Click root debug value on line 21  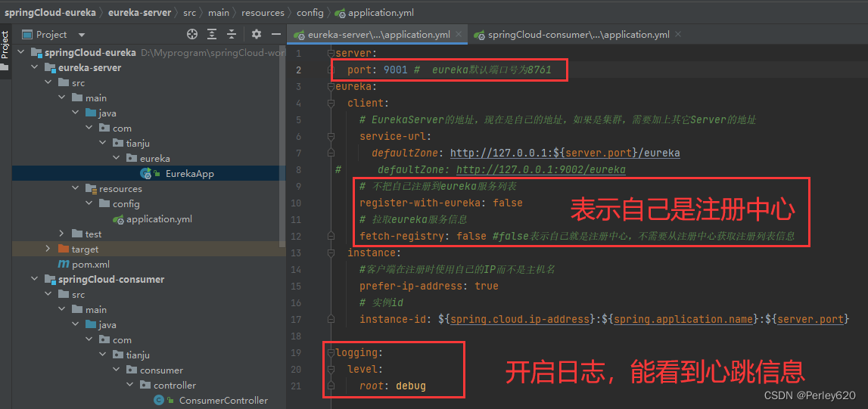(411, 386)
